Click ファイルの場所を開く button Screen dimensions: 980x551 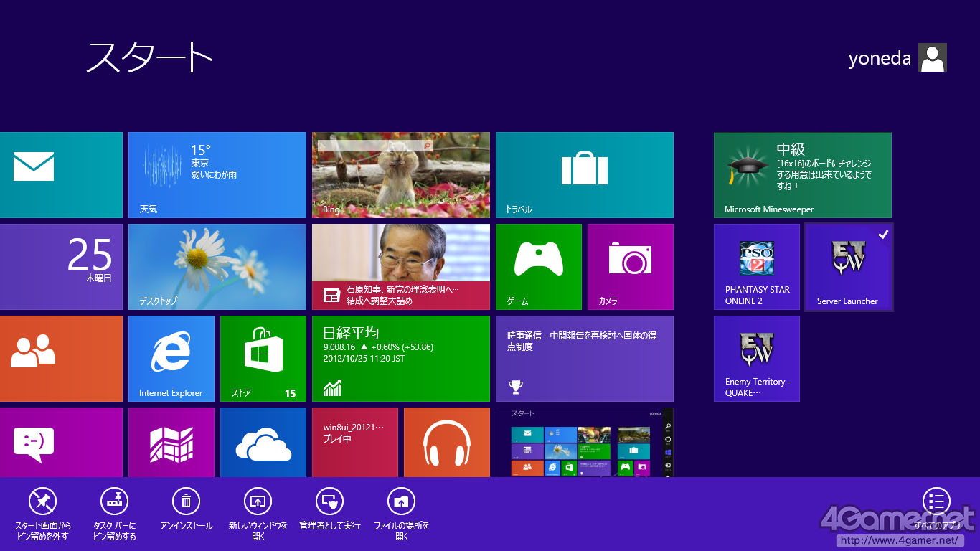click(401, 514)
